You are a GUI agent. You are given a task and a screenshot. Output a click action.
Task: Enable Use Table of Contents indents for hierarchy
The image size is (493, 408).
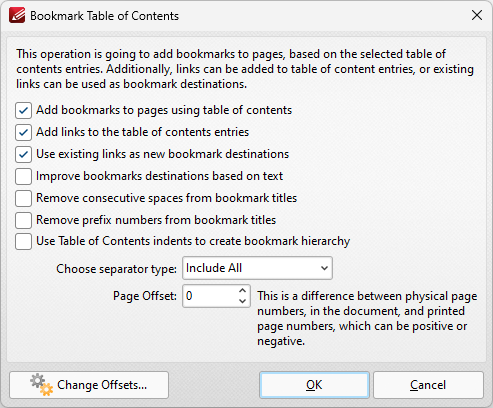click(x=23, y=241)
